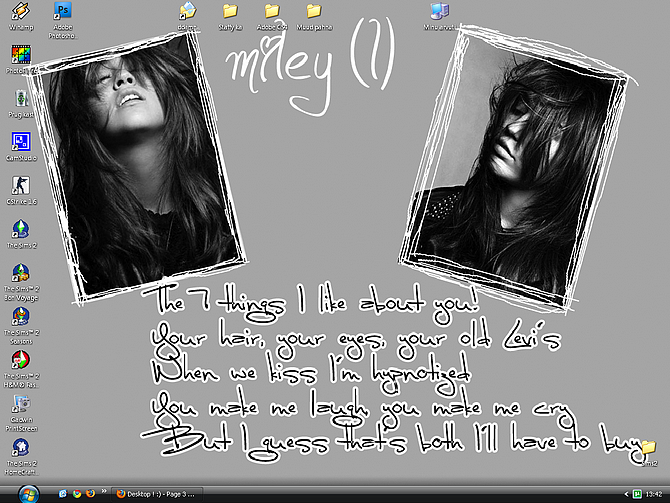Launch The Sims 2 base game shortcut

tap(21, 234)
